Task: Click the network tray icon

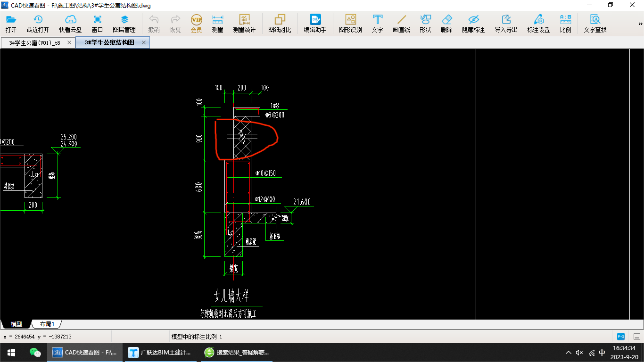Action: tap(591, 353)
